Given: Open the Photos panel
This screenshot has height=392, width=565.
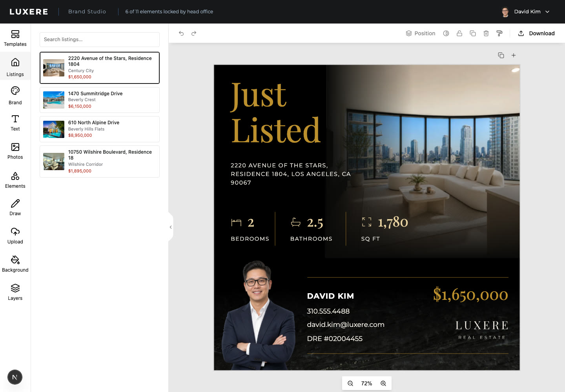Looking at the screenshot, I should [15, 151].
